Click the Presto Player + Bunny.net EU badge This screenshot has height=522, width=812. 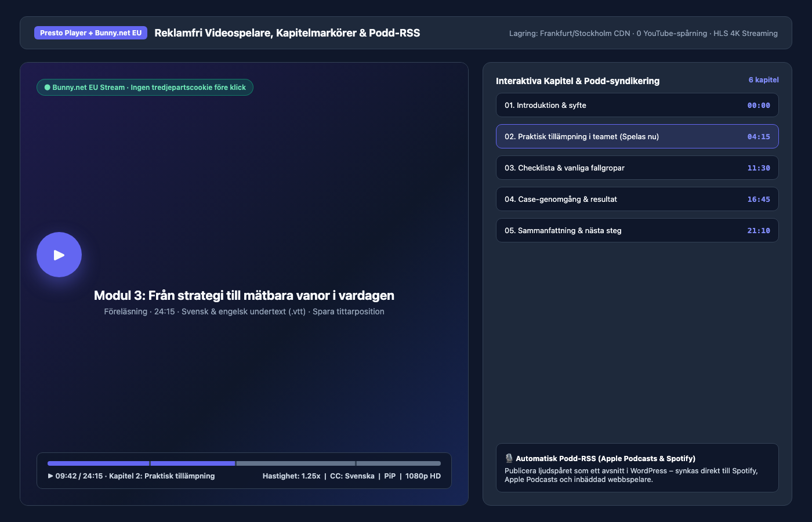point(90,33)
